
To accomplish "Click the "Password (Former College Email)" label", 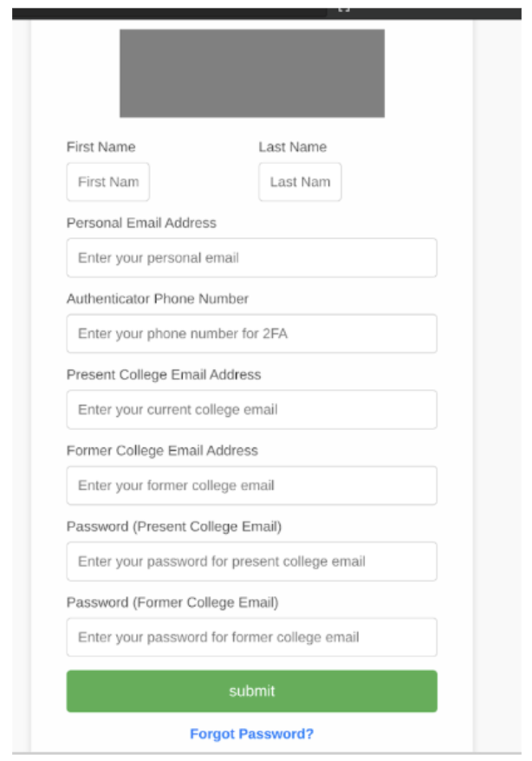I will coord(172,602).
